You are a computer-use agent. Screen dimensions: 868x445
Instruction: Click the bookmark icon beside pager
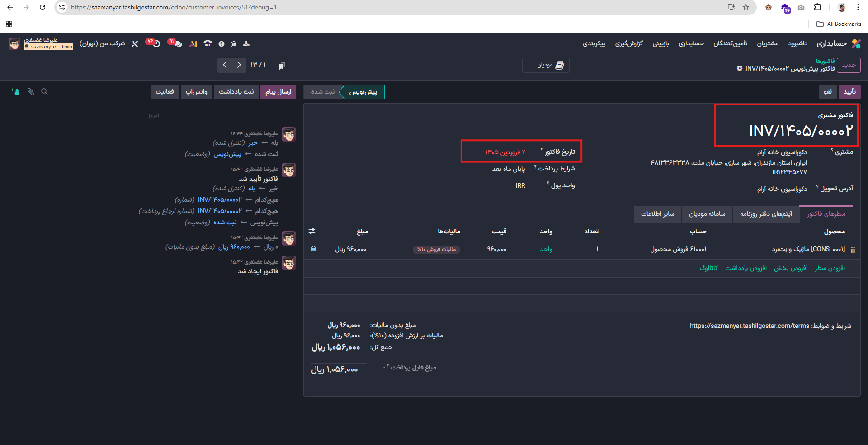click(282, 66)
